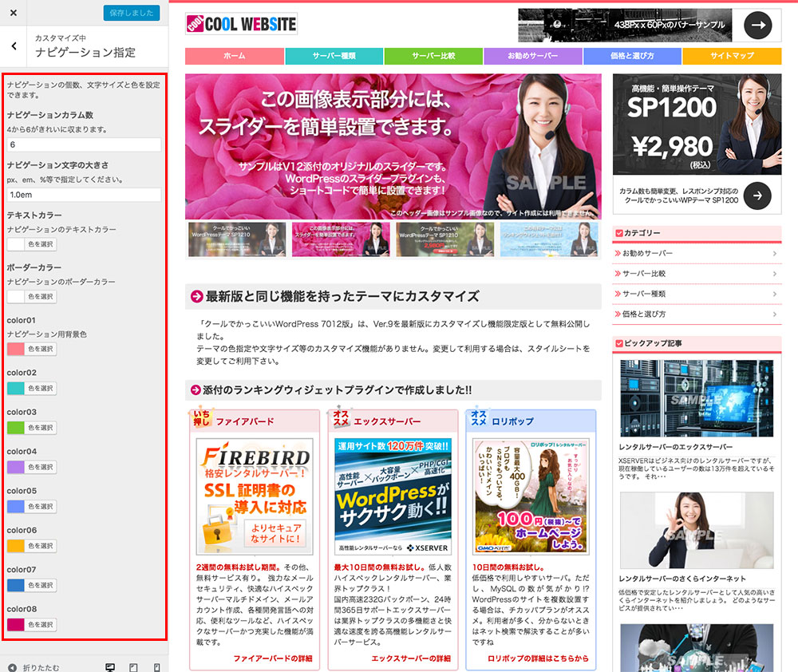
Task: Open color08 magenta swatch picker
Action: 32,625
